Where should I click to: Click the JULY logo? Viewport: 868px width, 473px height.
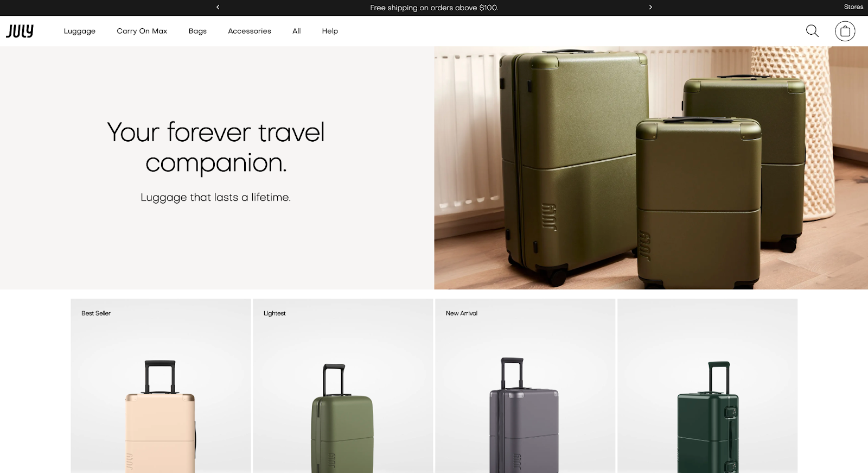(20, 31)
